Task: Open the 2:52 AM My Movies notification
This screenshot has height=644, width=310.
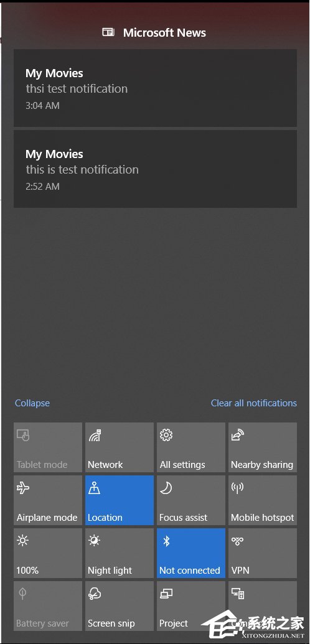Action: point(155,169)
